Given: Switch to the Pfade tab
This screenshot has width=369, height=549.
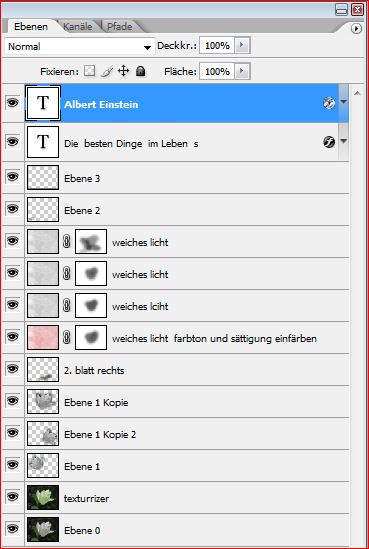Looking at the screenshot, I should [119, 27].
